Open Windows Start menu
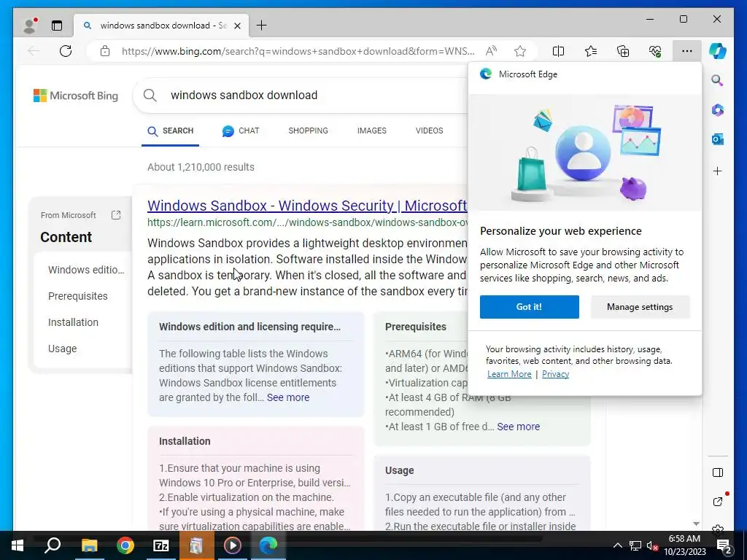The image size is (747, 560). 18,545
